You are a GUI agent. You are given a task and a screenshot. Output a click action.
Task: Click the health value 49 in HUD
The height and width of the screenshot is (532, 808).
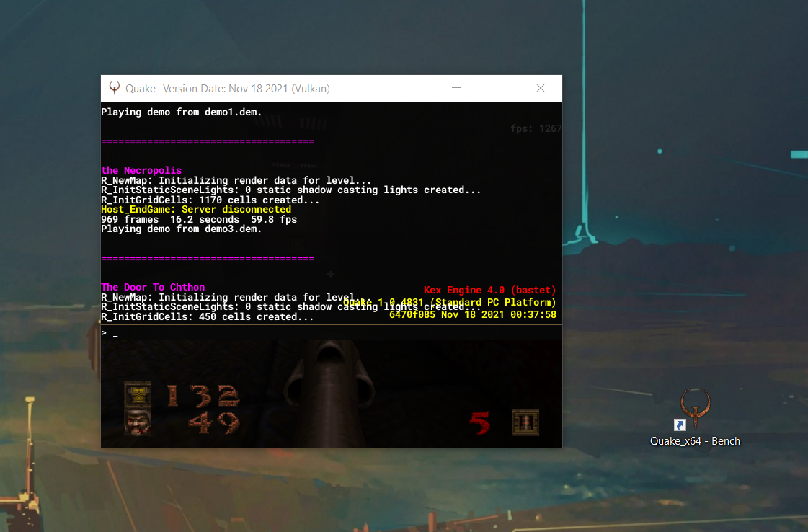pyautogui.click(x=214, y=422)
